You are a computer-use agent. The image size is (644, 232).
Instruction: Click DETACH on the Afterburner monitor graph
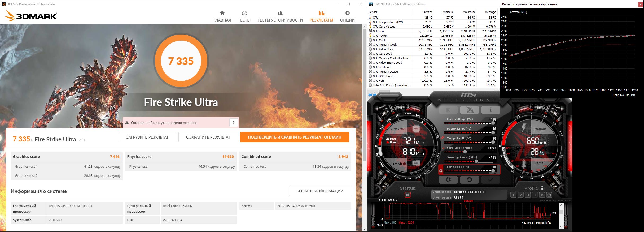[468, 201]
